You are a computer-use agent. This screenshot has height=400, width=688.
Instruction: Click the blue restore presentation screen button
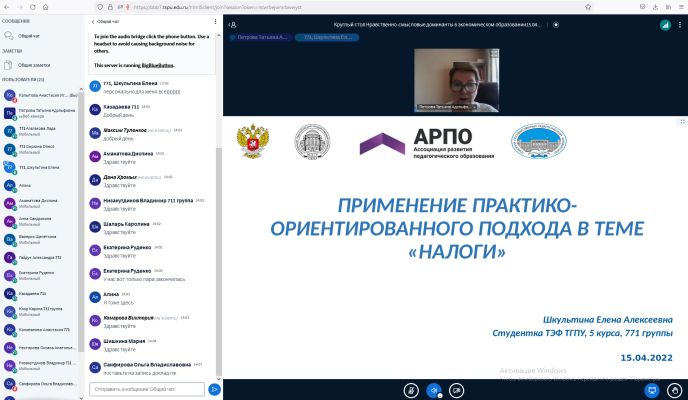click(652, 390)
